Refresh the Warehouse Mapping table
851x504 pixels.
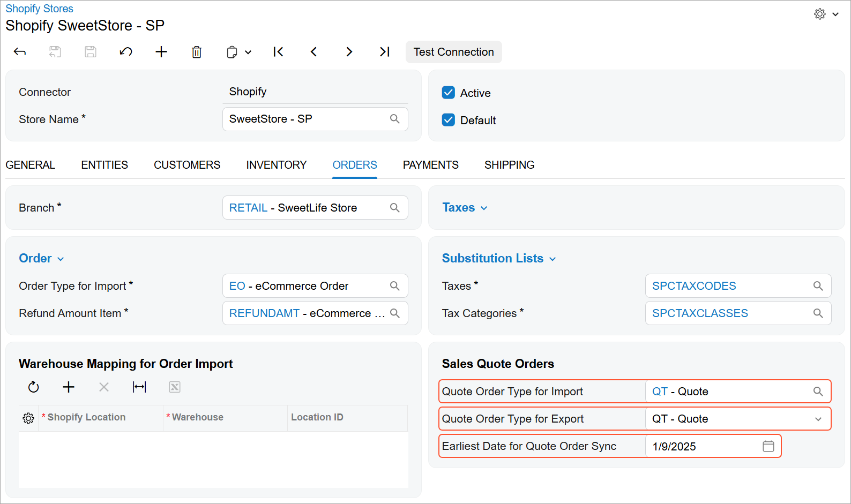click(x=33, y=387)
